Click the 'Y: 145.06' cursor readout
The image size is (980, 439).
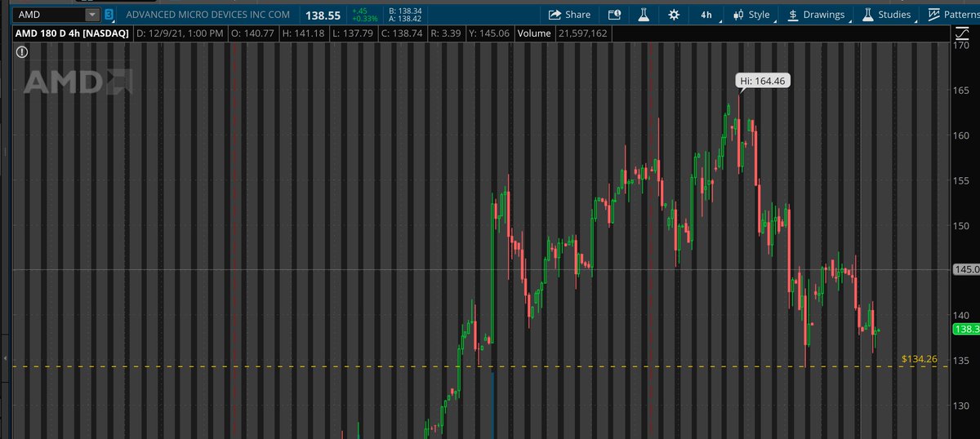[x=488, y=33]
